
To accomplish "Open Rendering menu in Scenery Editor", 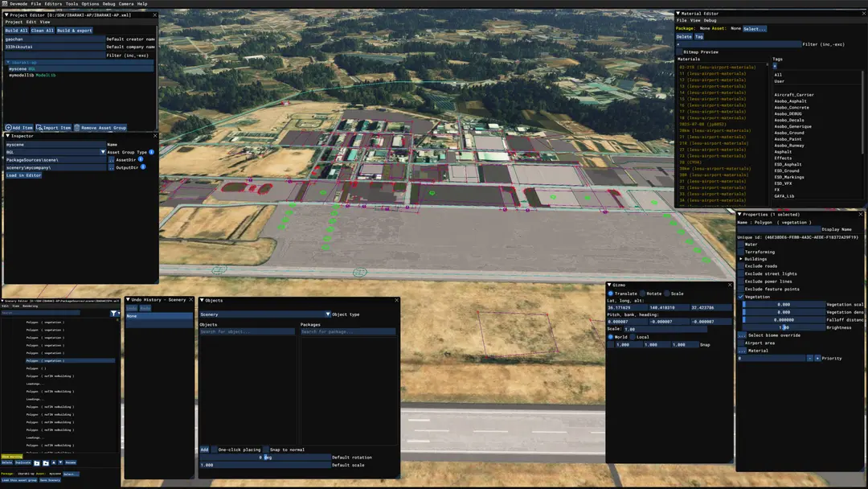I will [x=31, y=306].
